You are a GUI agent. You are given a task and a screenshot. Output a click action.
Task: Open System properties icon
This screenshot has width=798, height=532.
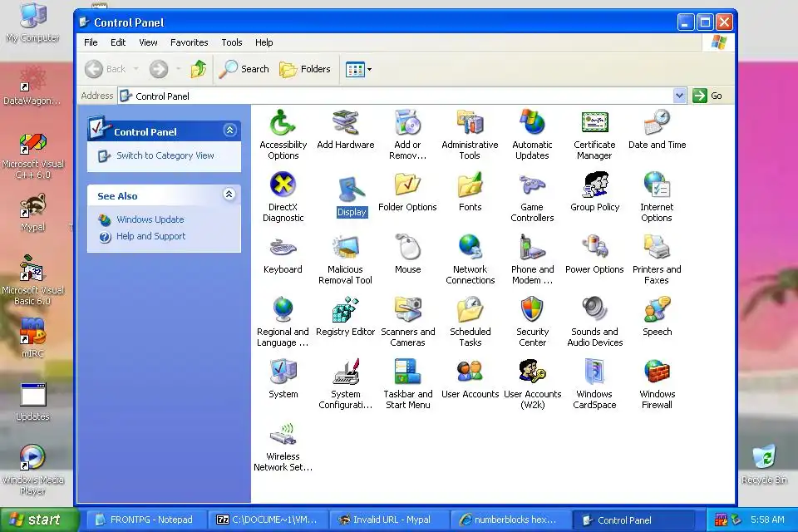coord(283,372)
